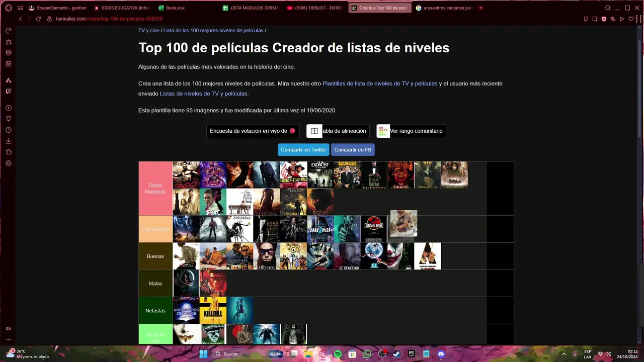The width and height of the screenshot is (644, 362).
Task: Open 'Lista de los 100 mejores niveles' breadcrumb
Action: (x=213, y=31)
